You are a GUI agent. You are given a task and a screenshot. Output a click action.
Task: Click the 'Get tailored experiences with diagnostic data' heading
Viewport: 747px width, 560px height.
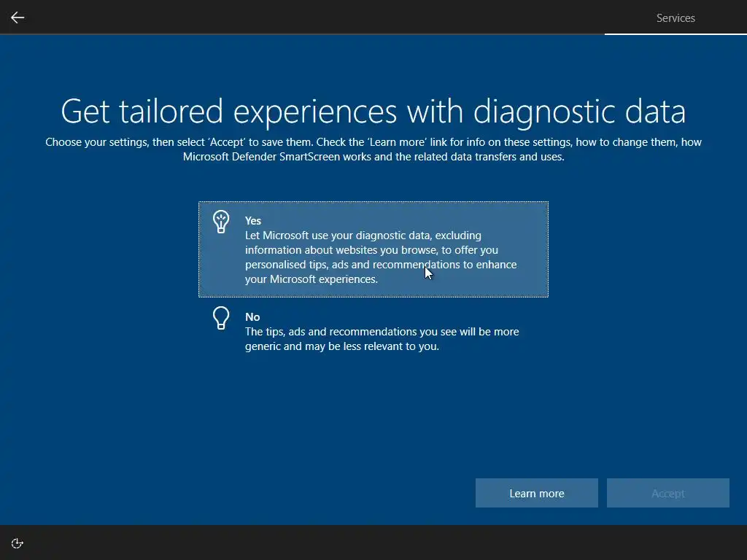click(373, 112)
